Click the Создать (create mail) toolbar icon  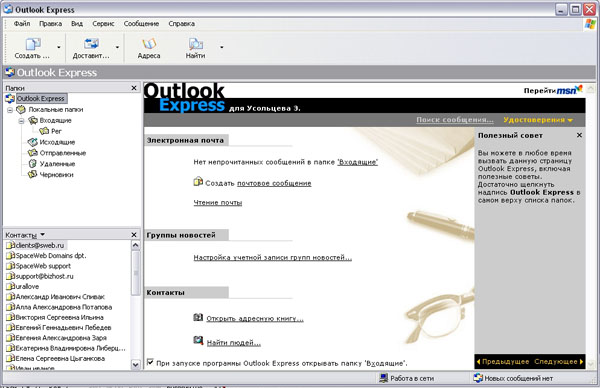tap(33, 44)
